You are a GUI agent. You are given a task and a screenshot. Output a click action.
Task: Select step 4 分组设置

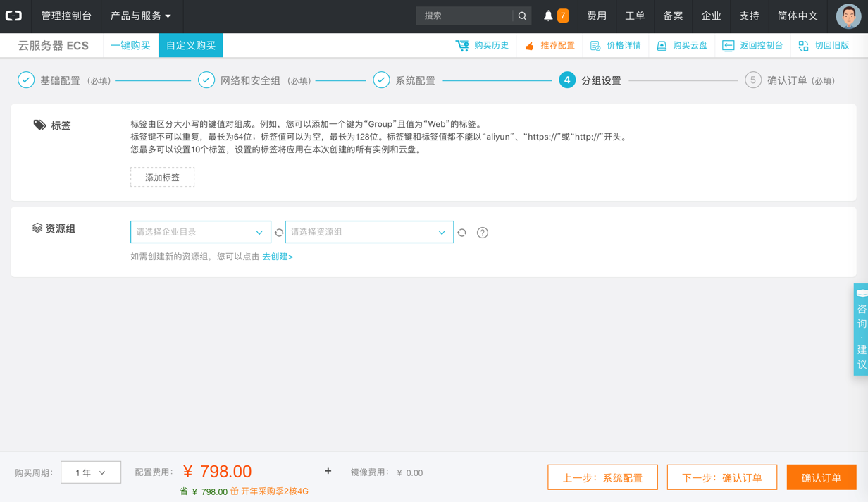(x=590, y=80)
